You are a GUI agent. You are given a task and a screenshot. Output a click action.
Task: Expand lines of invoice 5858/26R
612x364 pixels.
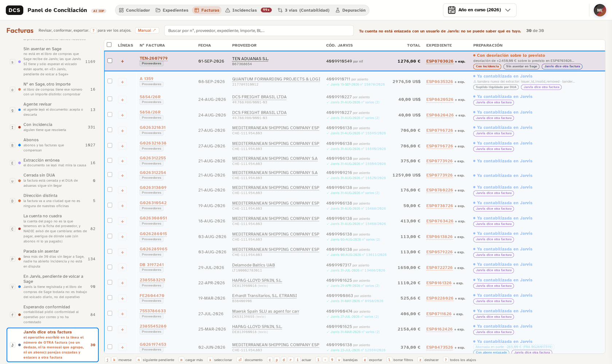[122, 115]
